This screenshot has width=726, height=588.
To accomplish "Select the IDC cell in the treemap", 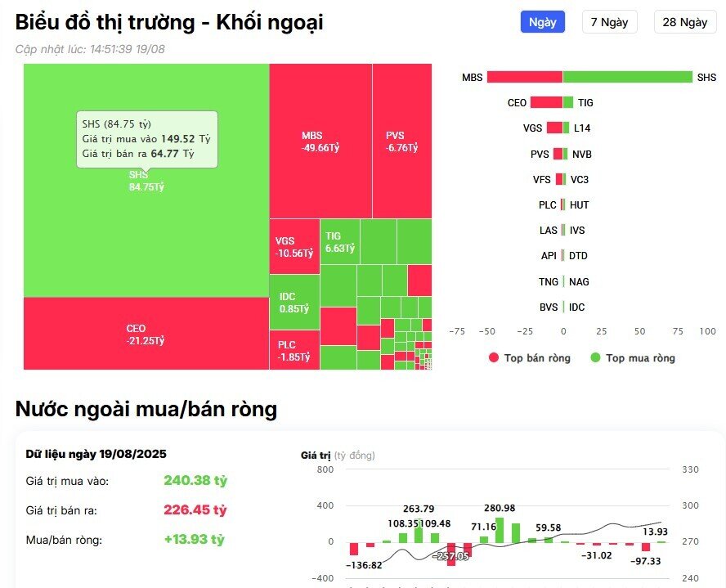I will tap(293, 301).
